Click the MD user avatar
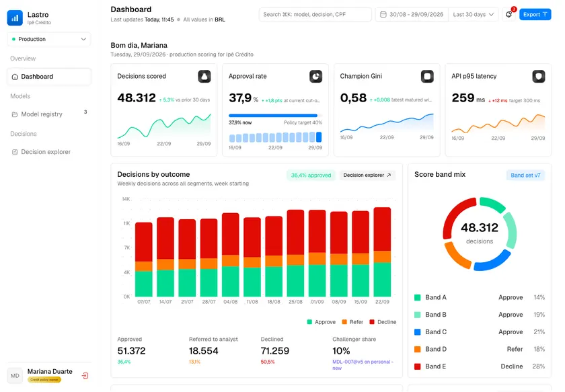The width and height of the screenshot is (565, 392). pyautogui.click(x=15, y=376)
